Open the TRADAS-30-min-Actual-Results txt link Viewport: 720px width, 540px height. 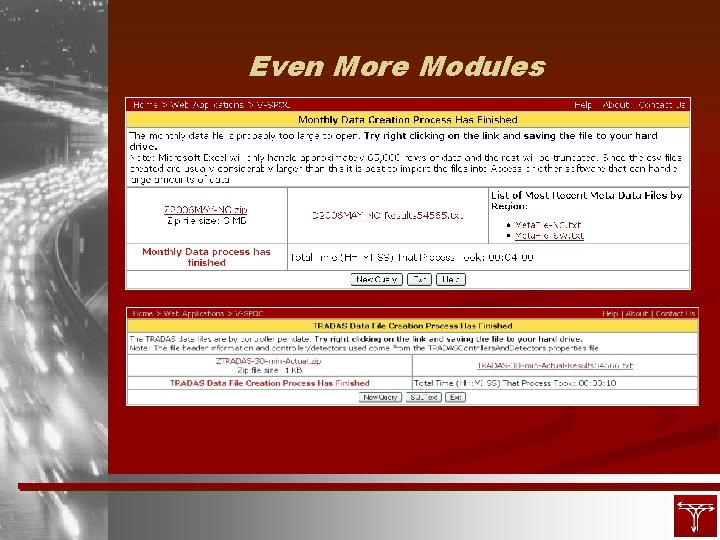tap(555, 366)
